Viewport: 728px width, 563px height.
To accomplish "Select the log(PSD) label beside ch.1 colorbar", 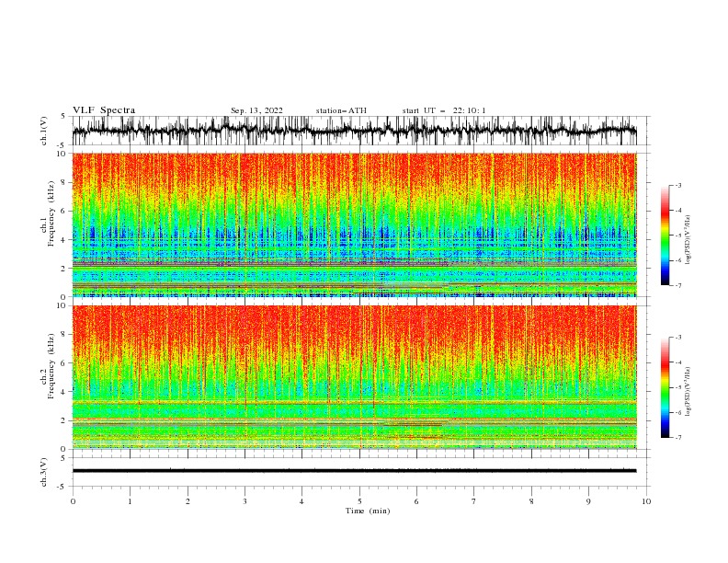I will pos(688,240).
